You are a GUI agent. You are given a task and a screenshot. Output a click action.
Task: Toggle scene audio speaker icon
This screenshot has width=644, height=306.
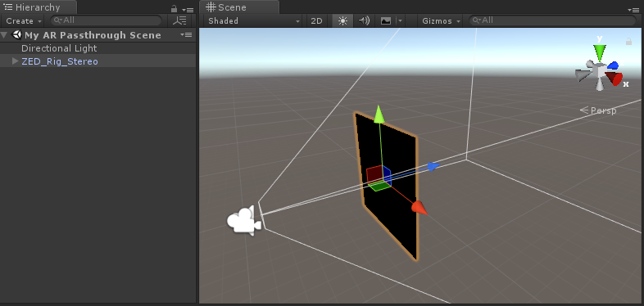(x=364, y=21)
